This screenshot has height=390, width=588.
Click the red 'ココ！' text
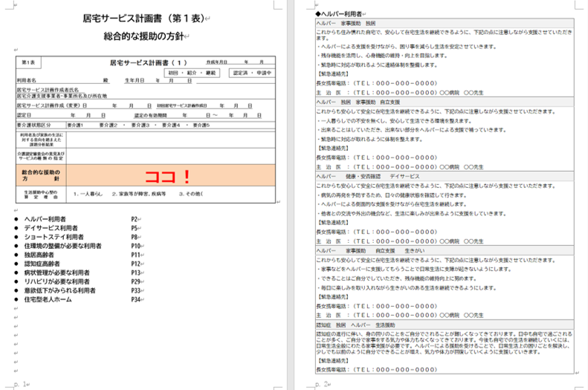pyautogui.click(x=167, y=177)
